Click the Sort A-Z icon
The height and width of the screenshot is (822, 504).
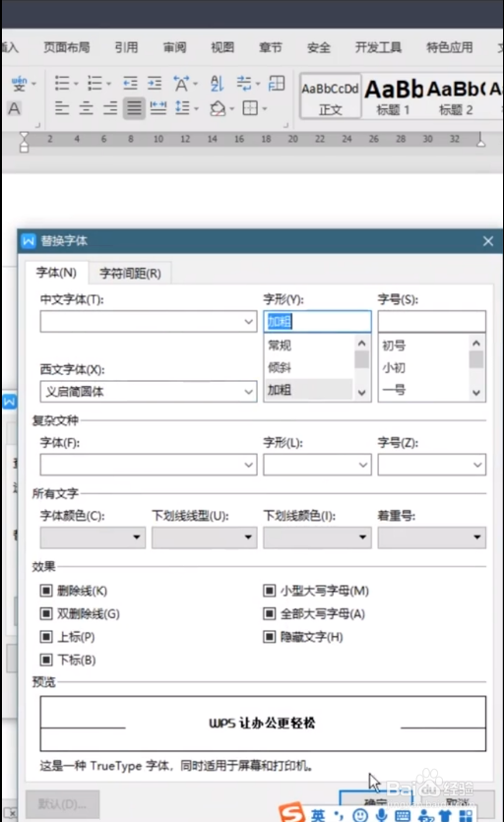217,83
